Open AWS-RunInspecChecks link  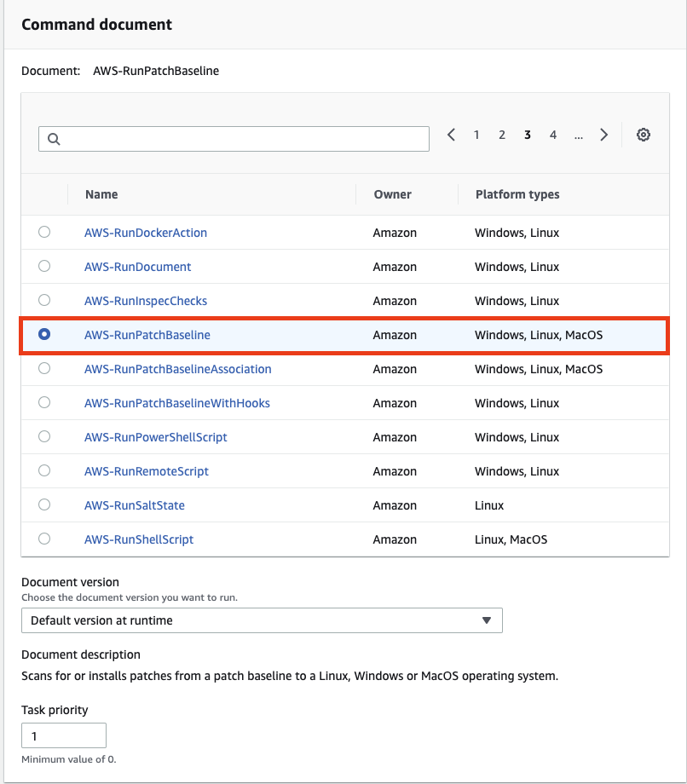pyautogui.click(x=146, y=301)
